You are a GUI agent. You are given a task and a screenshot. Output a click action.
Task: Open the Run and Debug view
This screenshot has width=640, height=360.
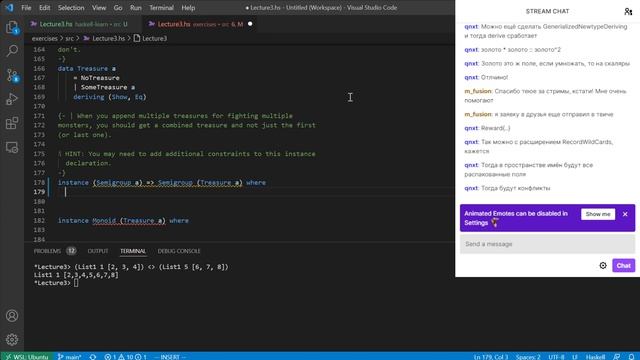pos(12,99)
